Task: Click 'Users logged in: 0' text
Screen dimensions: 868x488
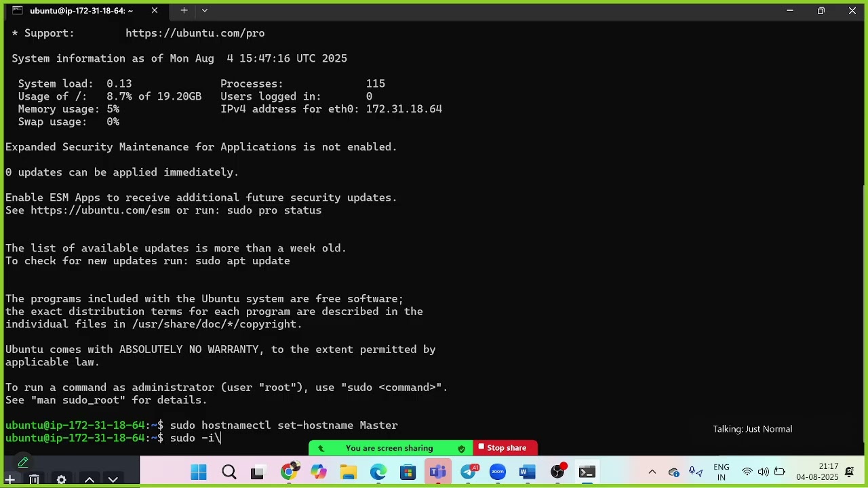Action: tap(296, 96)
